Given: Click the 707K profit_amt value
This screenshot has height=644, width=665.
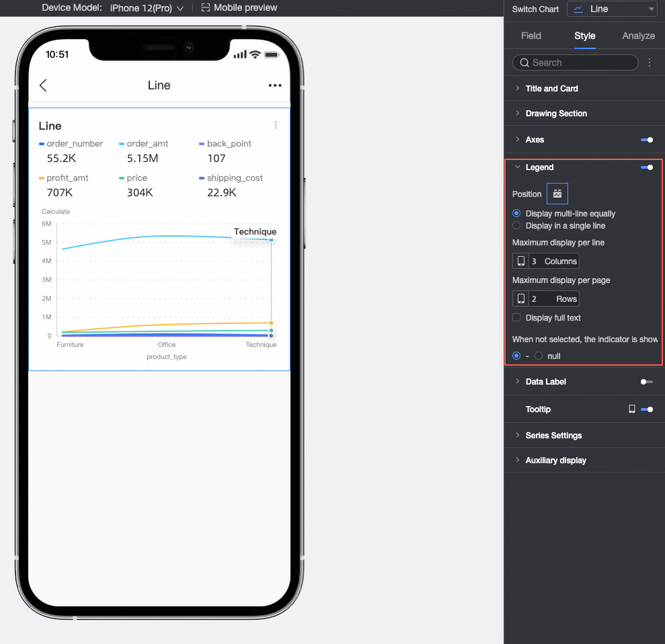Looking at the screenshot, I should pos(60,193).
